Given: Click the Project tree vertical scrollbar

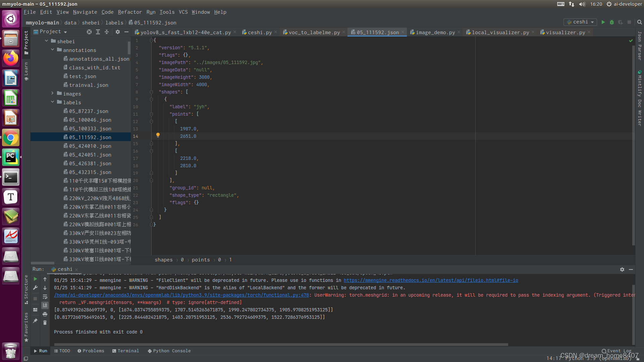Looking at the screenshot, I should (129, 48).
